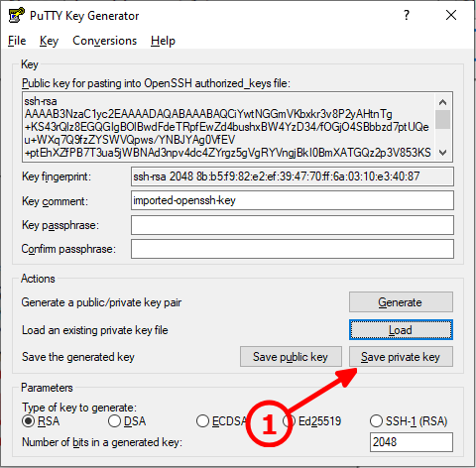Click the Load button
Viewport: 476px width, 468px height.
(401, 330)
